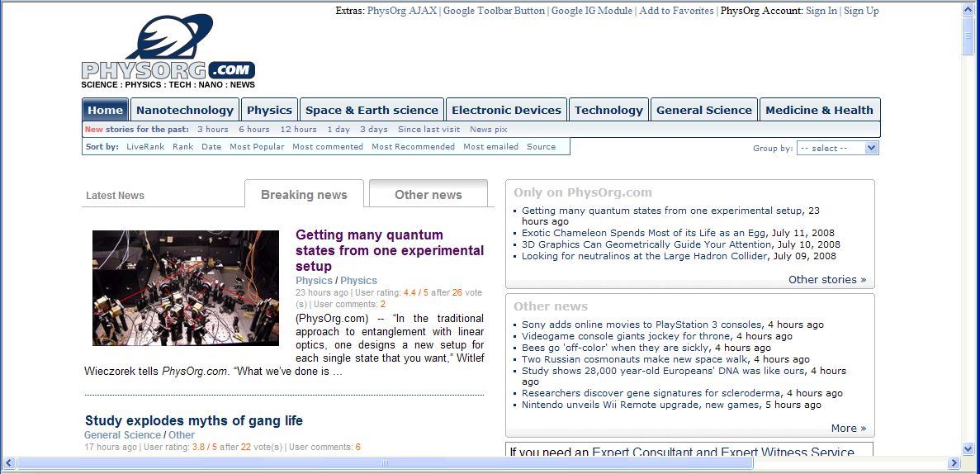The image size is (980, 474).
Task: Click vertical scrollbar up arrow
Action: pyautogui.click(x=968, y=10)
